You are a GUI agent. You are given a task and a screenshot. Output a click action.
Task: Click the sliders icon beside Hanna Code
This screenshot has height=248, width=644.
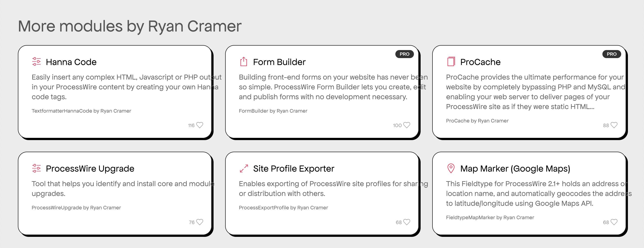[x=36, y=62]
